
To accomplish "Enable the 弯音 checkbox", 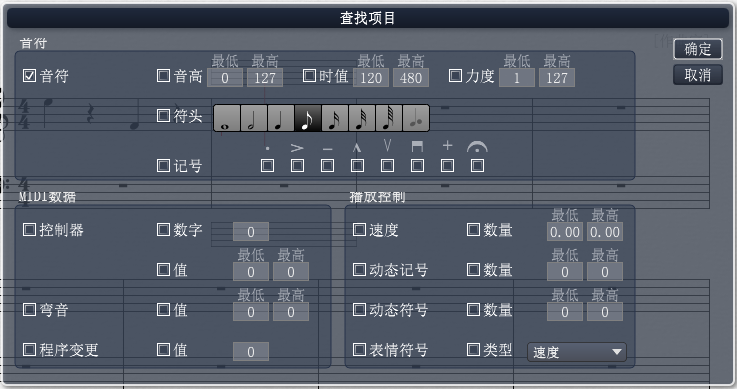I will (x=29, y=309).
